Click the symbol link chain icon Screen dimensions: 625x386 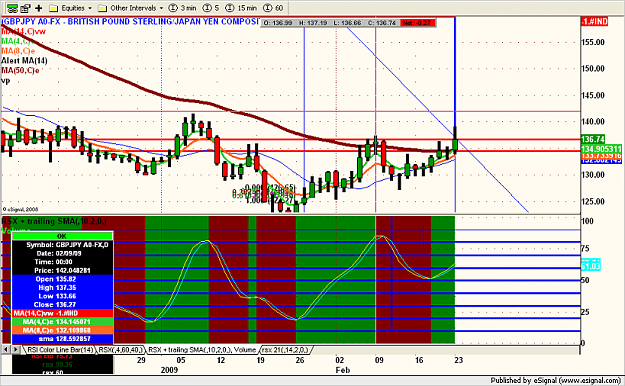(x=13, y=8)
